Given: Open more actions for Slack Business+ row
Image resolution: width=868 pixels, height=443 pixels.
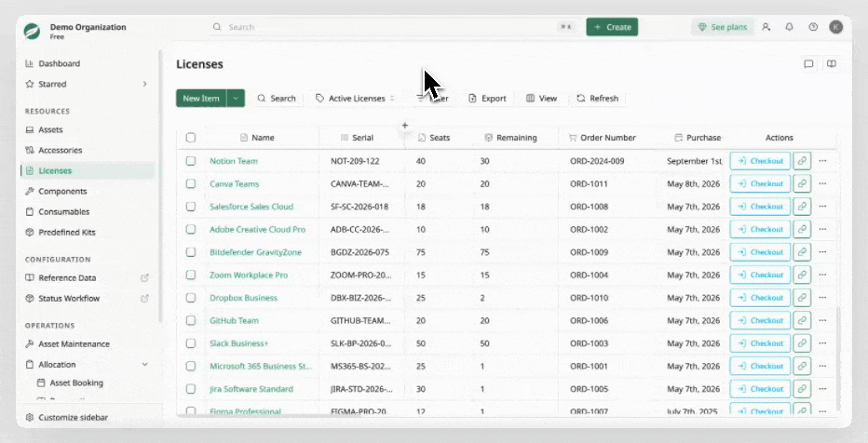Looking at the screenshot, I should pos(822,343).
